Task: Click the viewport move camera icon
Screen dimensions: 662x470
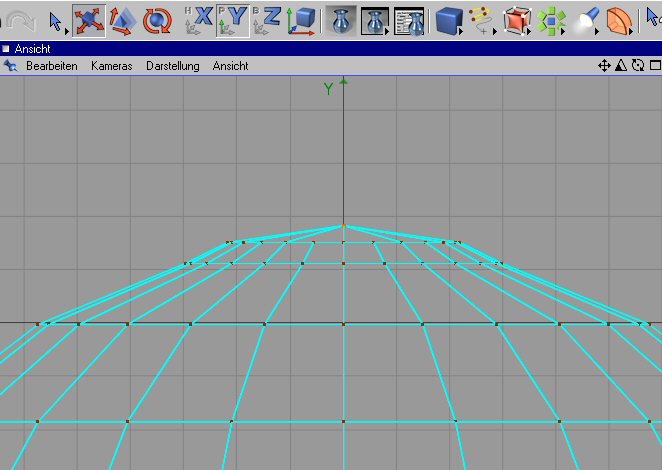Action: click(604, 66)
